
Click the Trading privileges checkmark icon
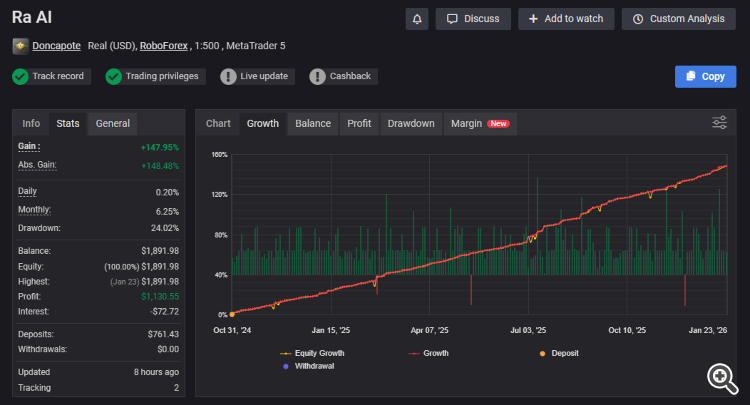point(114,76)
